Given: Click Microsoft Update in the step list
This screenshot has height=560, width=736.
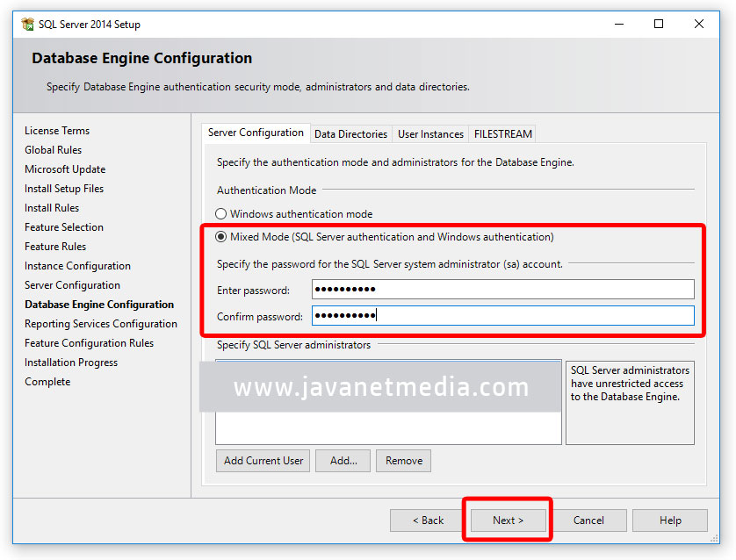Looking at the screenshot, I should click(x=65, y=169).
